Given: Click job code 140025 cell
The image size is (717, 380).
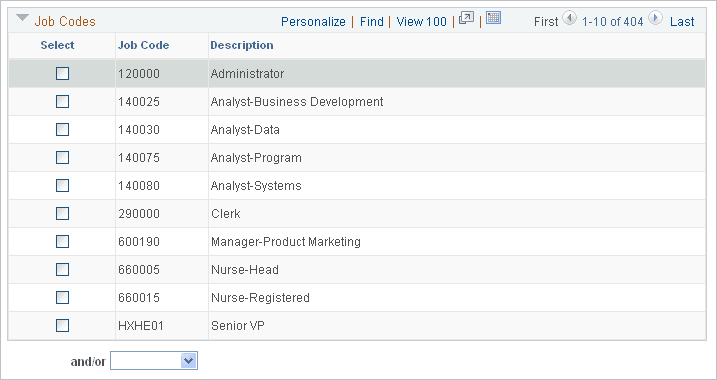Looking at the screenshot, I should pyautogui.click(x=139, y=102).
